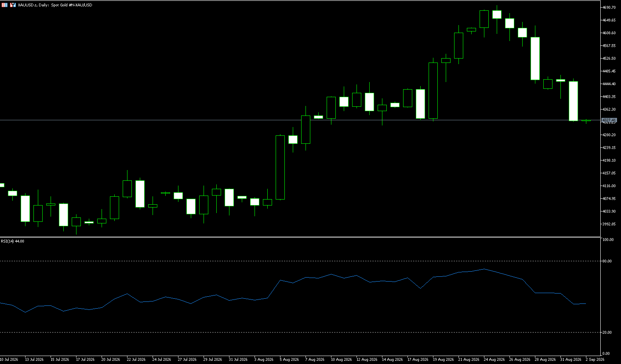Select the RSI line peak near 24 Aug

(484, 269)
